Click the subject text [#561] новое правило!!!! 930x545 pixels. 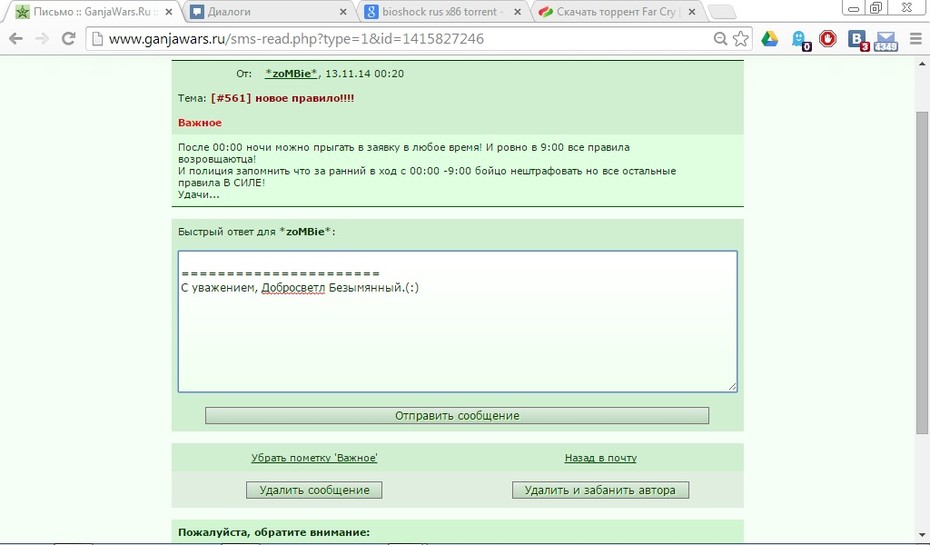(x=282, y=98)
